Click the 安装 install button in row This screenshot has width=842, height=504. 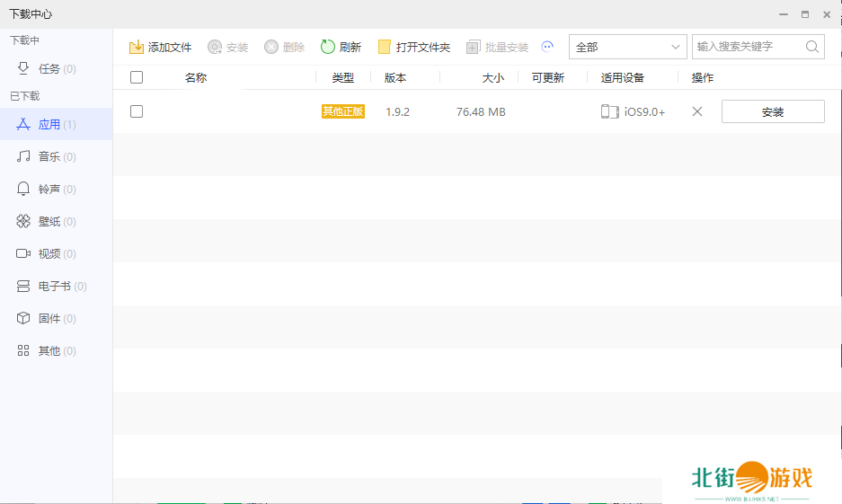pos(773,111)
